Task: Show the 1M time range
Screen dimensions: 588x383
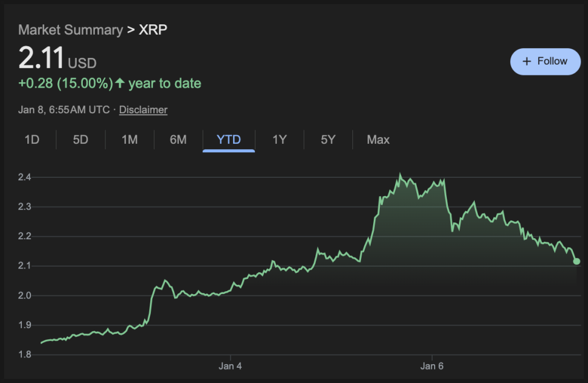Action: [129, 139]
